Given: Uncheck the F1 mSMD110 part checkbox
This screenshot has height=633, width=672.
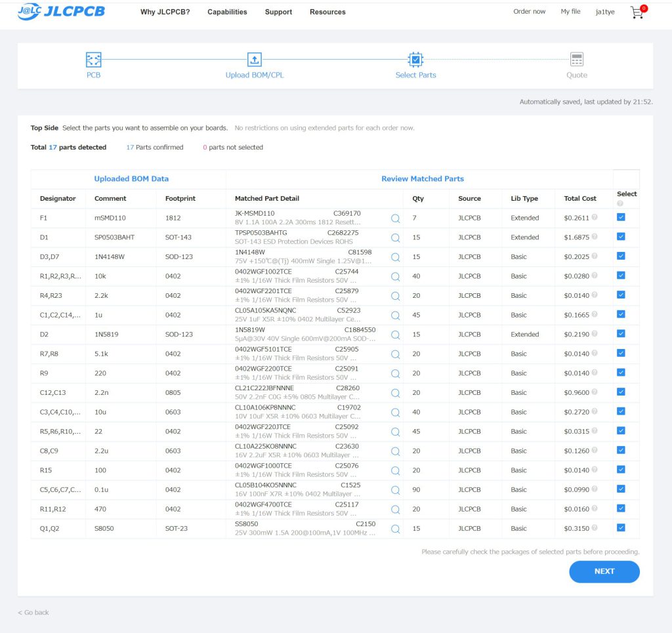Looking at the screenshot, I should [621, 217].
